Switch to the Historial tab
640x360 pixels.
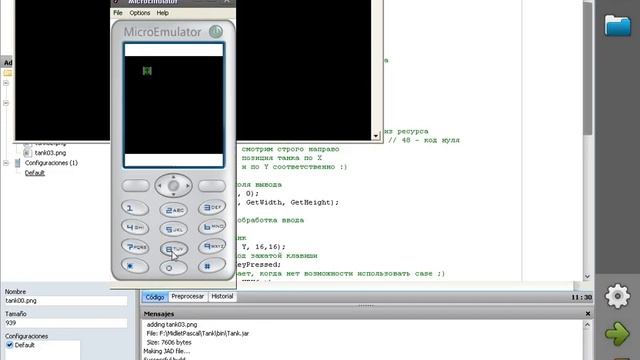click(222, 296)
